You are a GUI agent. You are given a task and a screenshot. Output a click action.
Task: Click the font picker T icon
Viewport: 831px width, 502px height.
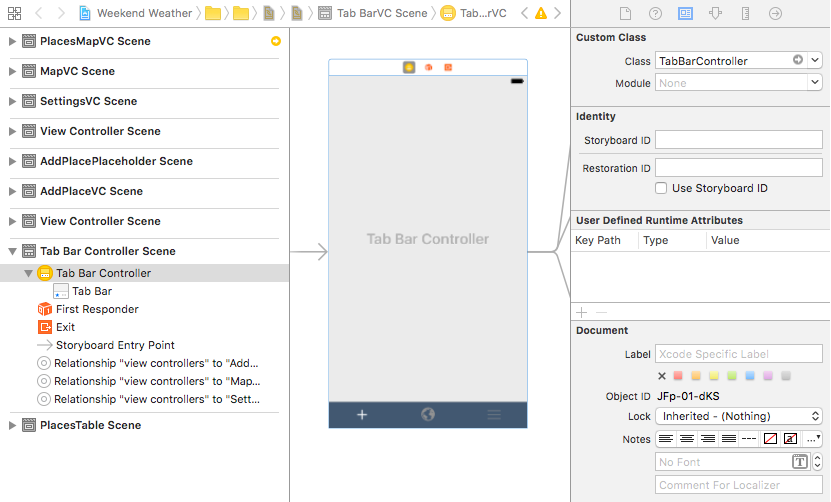click(x=800, y=461)
